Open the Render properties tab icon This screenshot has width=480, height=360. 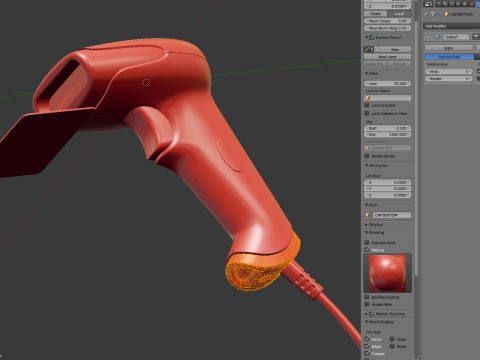coord(439,4)
